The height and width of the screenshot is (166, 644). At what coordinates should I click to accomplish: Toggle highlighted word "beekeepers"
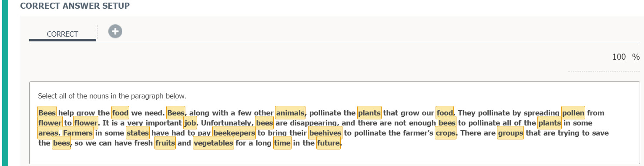[x=234, y=133]
